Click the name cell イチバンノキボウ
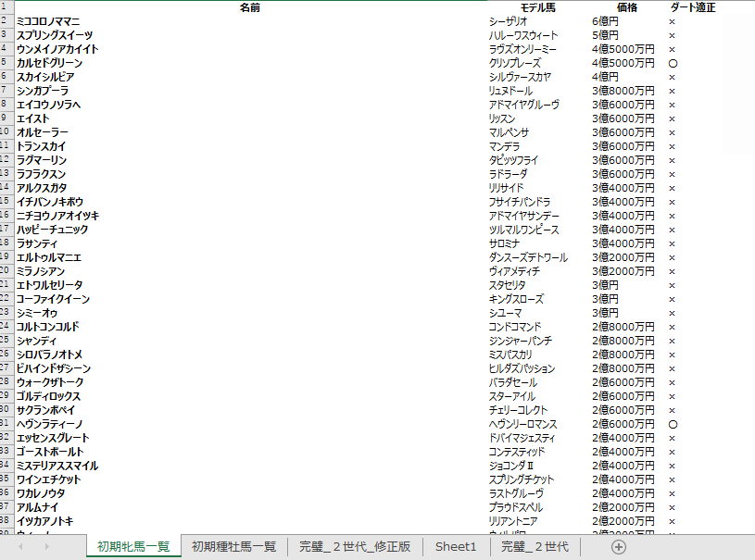755x560 pixels. pyautogui.click(x=250, y=202)
